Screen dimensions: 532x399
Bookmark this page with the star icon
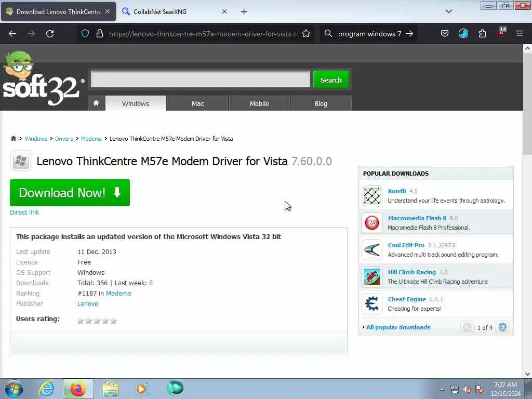click(306, 33)
